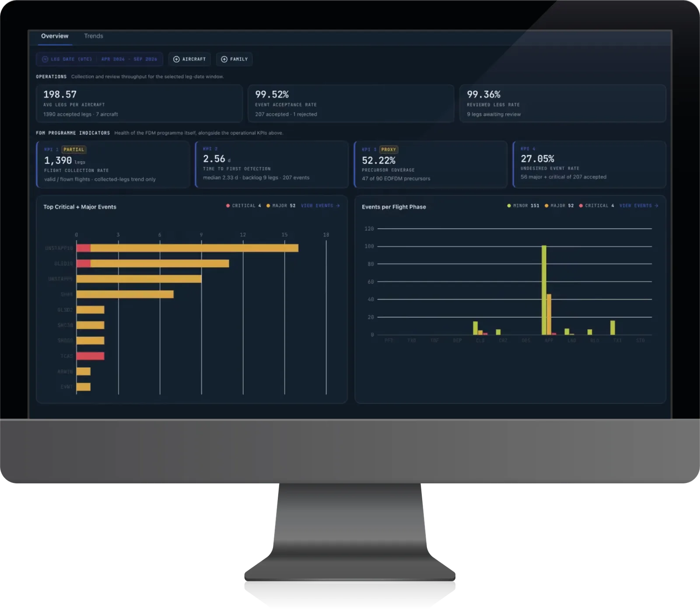Click the GLSD2 bar in the events chart
The height and width of the screenshot is (609, 700).
91,310
